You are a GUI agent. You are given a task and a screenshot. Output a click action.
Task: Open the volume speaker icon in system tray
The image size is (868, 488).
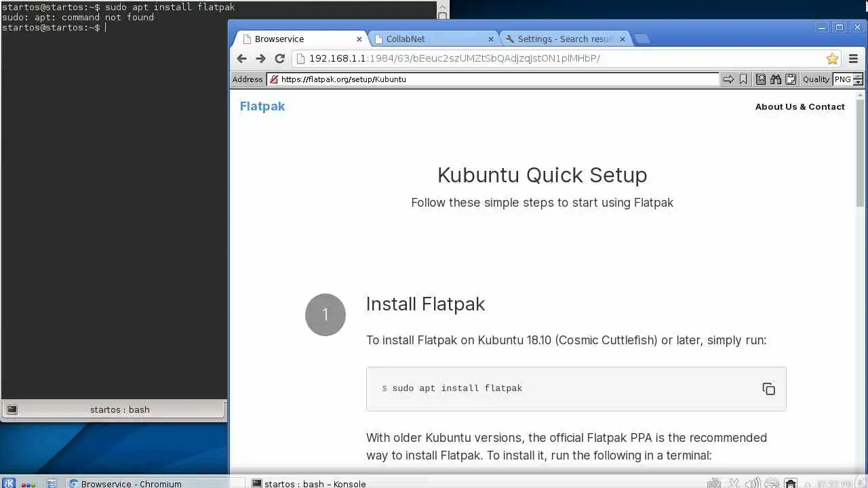pyautogui.click(x=753, y=483)
